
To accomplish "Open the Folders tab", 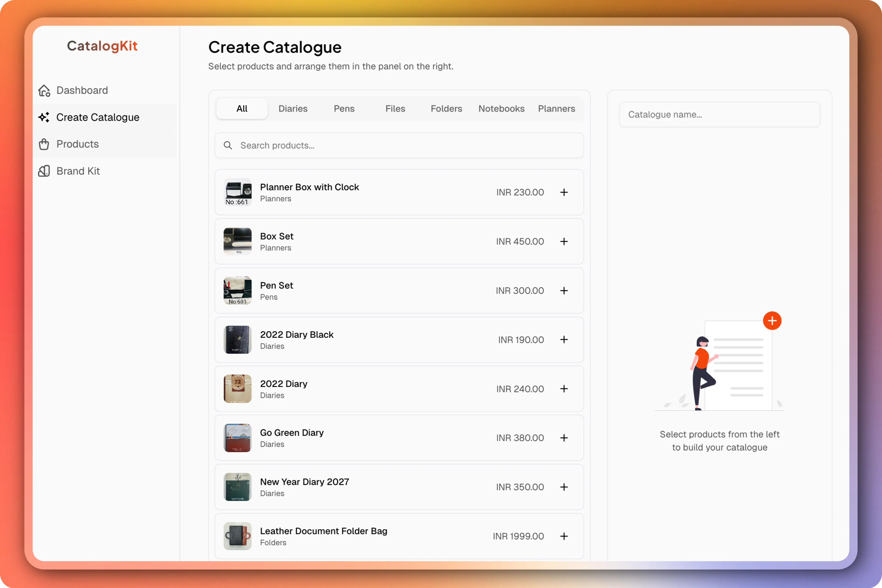I will point(446,109).
